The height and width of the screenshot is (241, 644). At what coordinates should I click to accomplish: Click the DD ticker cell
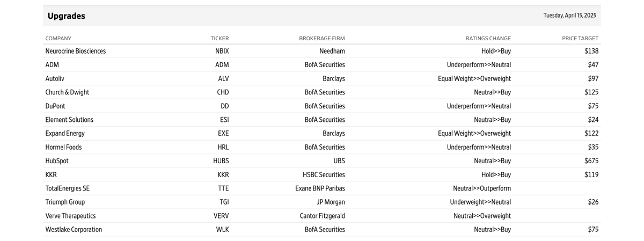pyautogui.click(x=225, y=106)
